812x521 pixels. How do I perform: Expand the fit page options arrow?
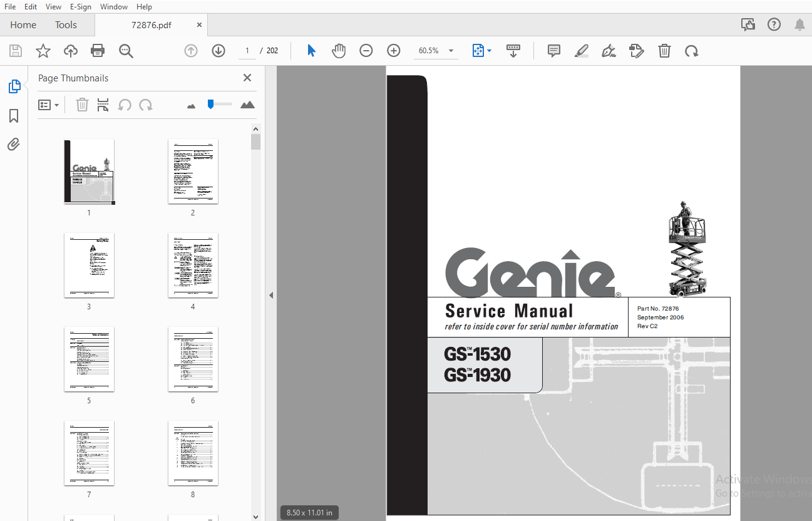tap(490, 51)
